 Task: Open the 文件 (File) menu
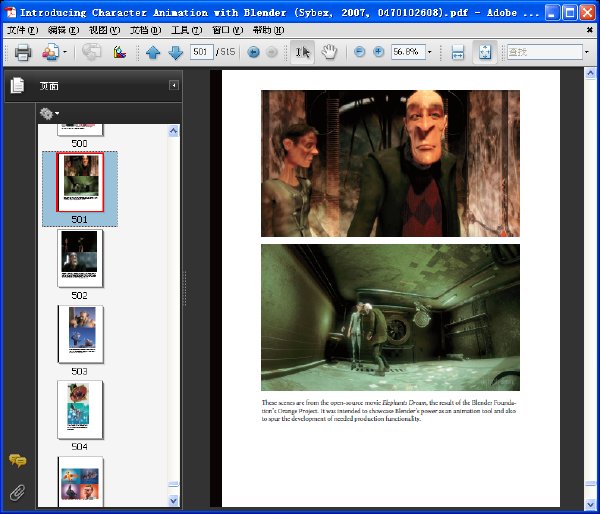click(x=22, y=30)
